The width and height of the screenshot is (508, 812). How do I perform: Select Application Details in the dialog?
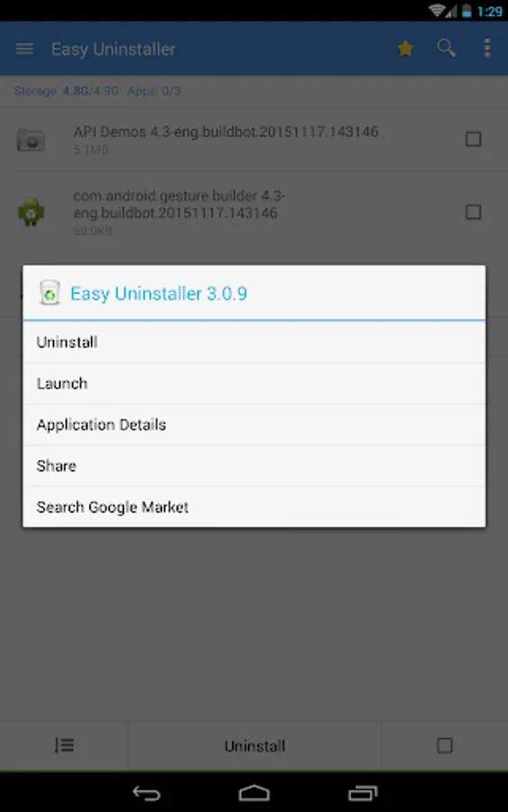[x=254, y=425]
